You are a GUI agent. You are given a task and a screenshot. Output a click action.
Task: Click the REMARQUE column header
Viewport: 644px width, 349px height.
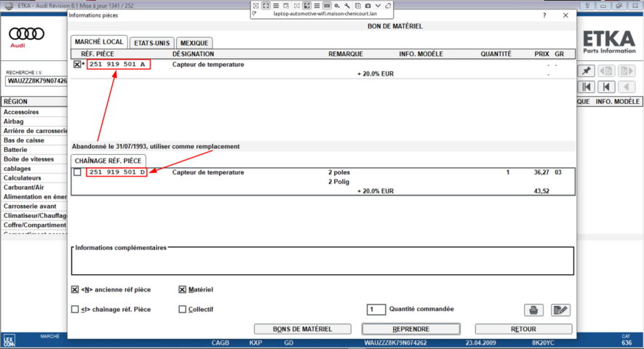point(346,54)
